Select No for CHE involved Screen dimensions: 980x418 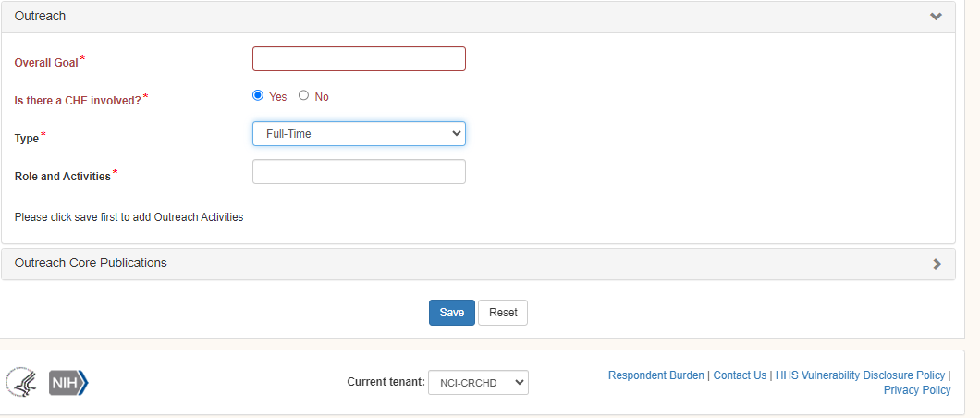pyautogui.click(x=303, y=95)
